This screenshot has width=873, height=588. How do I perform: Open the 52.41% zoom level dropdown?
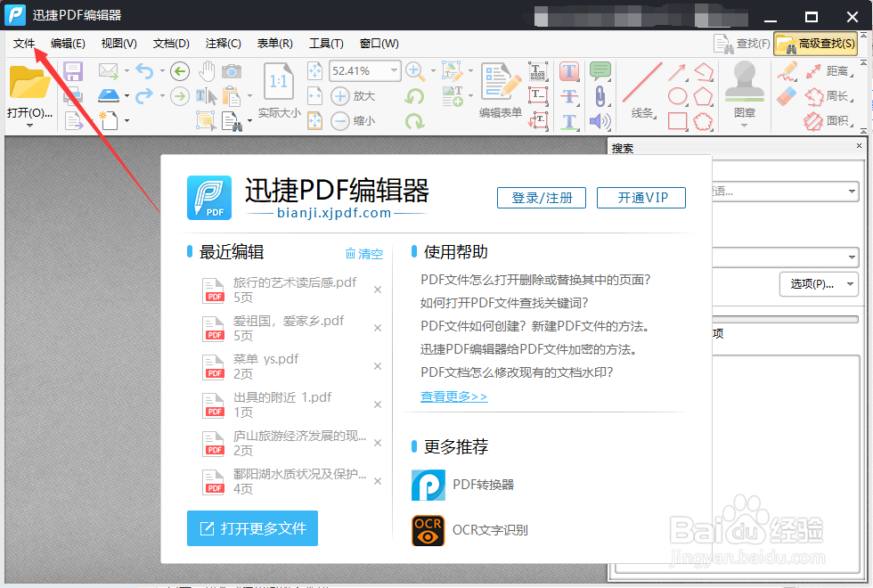tap(394, 70)
